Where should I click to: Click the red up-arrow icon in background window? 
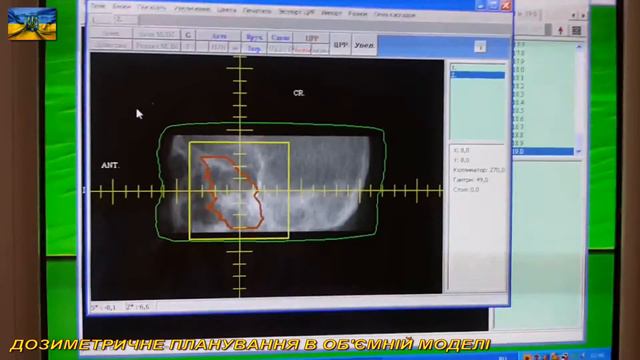tap(560, 30)
